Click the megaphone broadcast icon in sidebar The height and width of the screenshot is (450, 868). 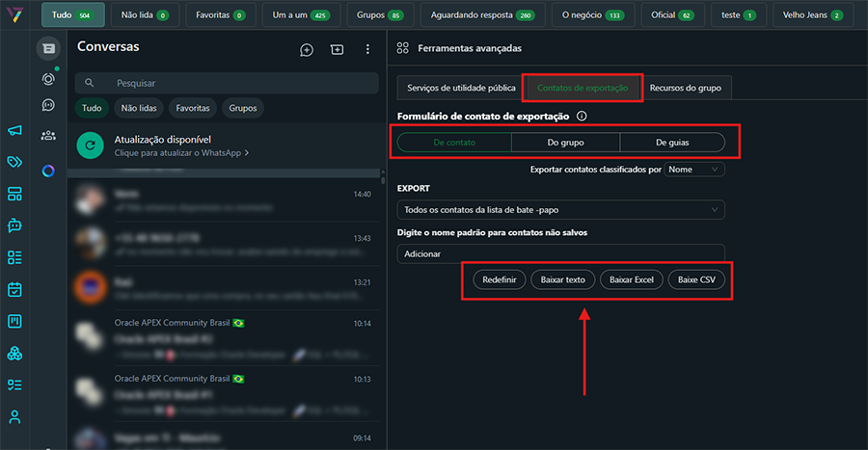(14, 131)
